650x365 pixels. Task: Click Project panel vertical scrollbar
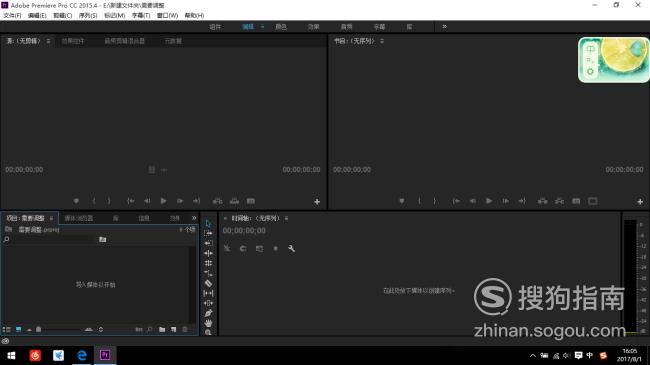click(x=192, y=285)
